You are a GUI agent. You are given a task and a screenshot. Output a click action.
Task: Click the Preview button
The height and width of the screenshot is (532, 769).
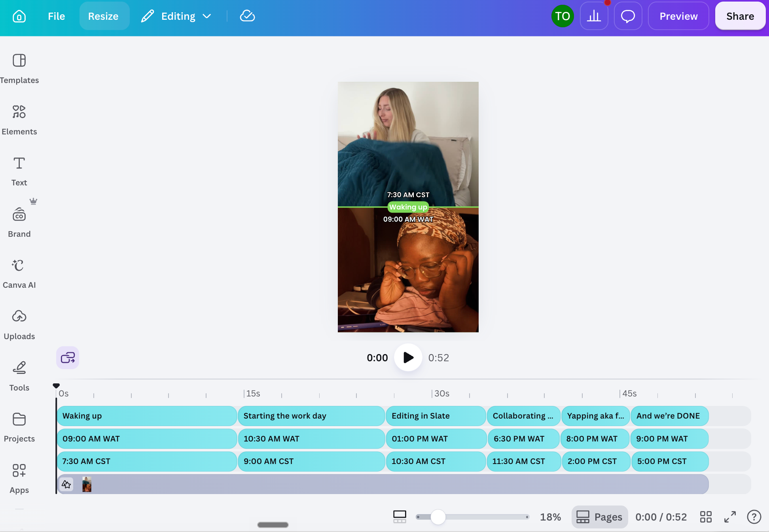tap(678, 16)
